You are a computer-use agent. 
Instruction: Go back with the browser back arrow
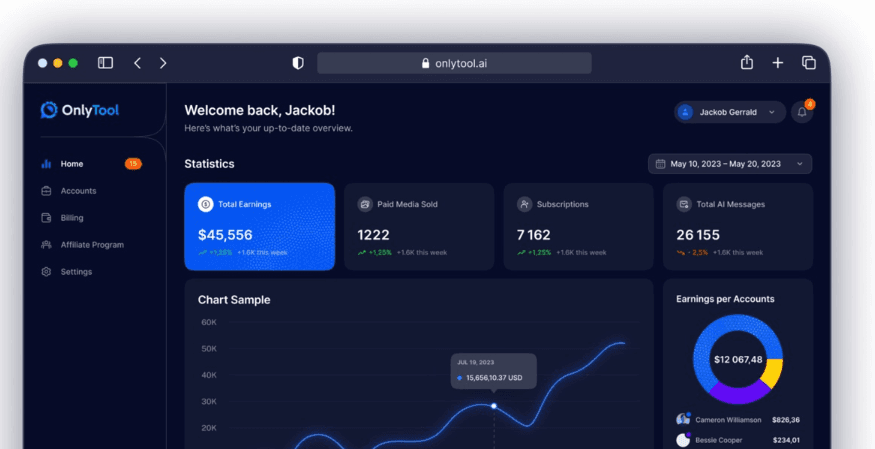coord(137,63)
